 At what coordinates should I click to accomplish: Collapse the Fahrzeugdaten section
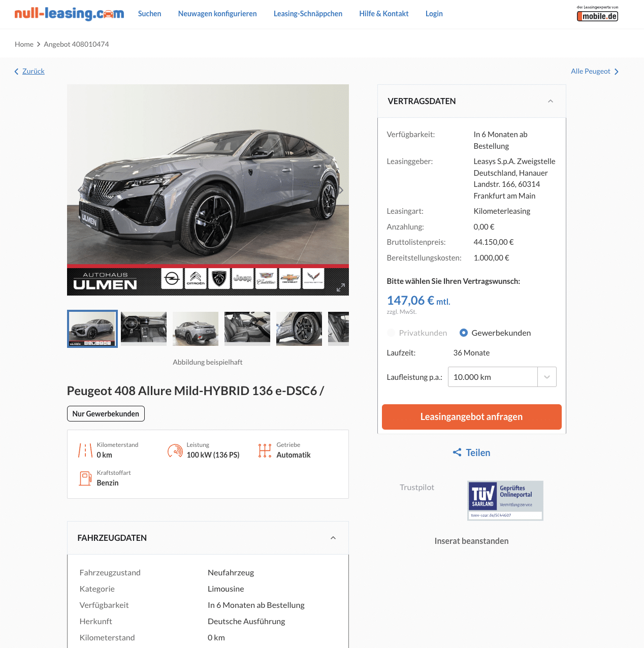click(333, 538)
